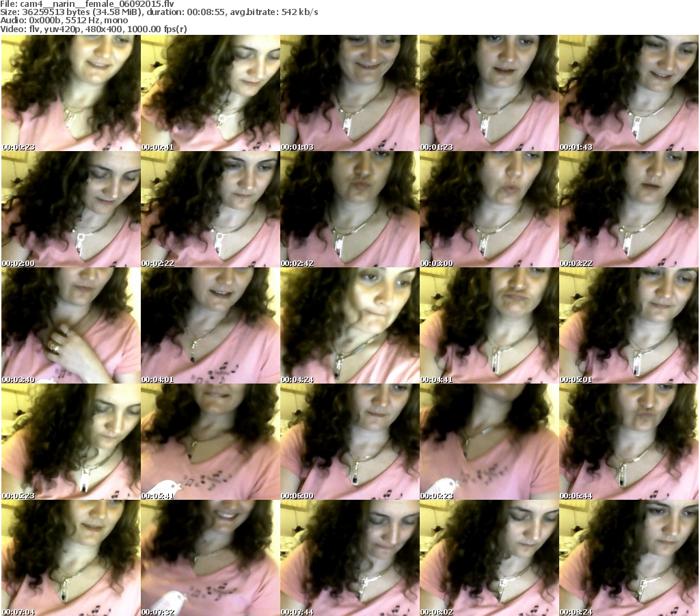This screenshot has width=700, height=616.
Task: Click the Audio info line
Action: [64, 21]
